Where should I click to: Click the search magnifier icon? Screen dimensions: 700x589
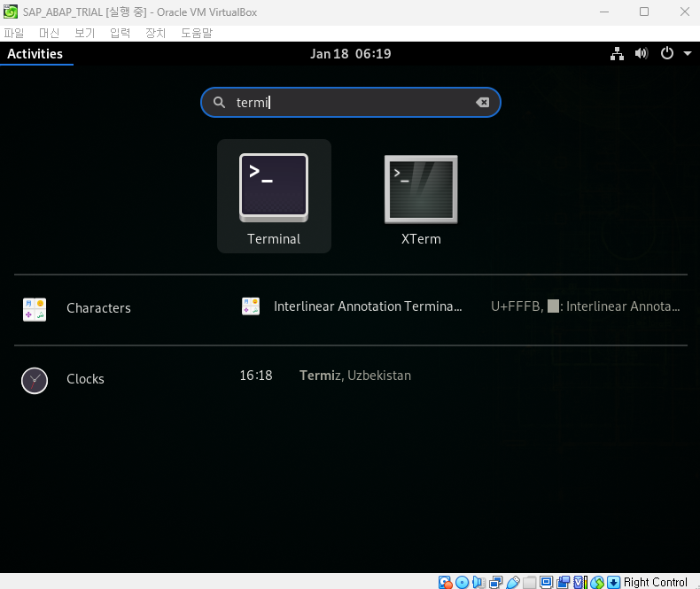click(x=219, y=103)
